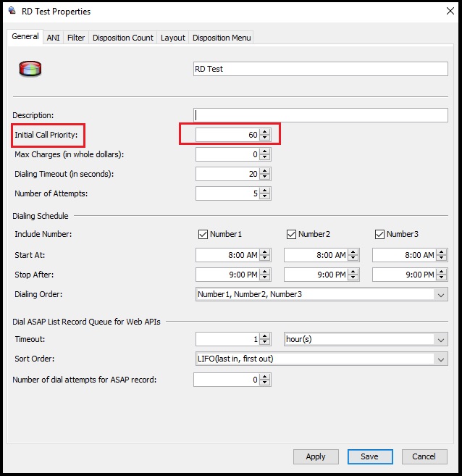Uncheck the Number2 checkbox

[x=291, y=234]
